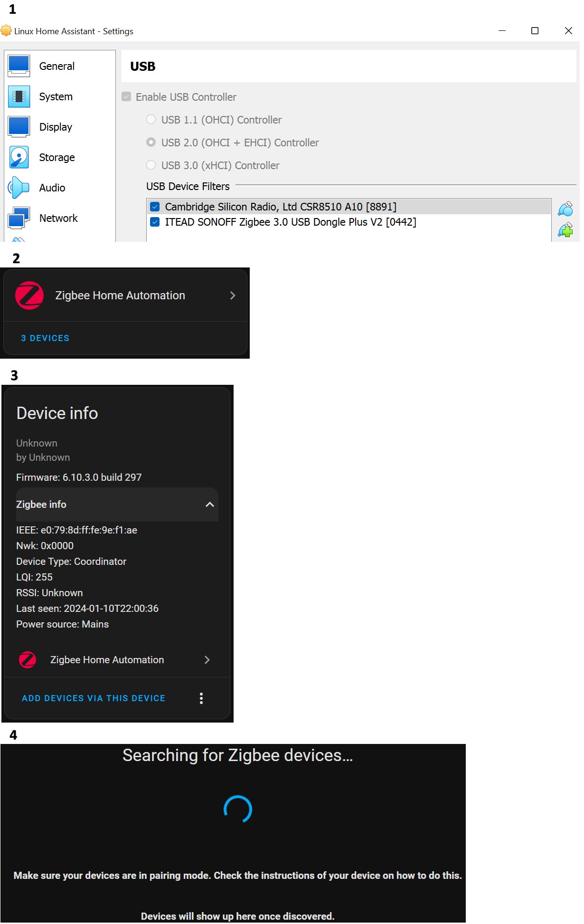Select ITEAD SONOFF Zigbee 3.0 Dongle row

349,222
